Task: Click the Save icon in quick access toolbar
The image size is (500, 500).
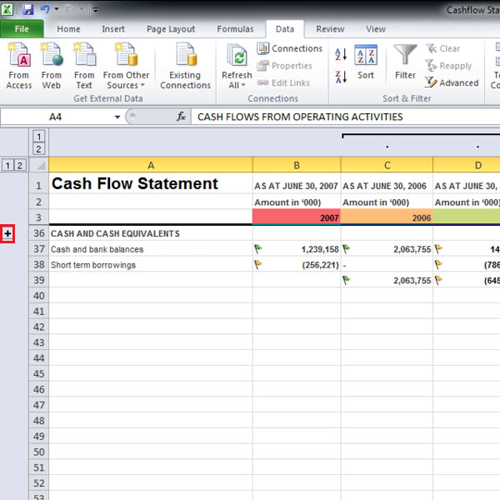Action: click(28, 10)
